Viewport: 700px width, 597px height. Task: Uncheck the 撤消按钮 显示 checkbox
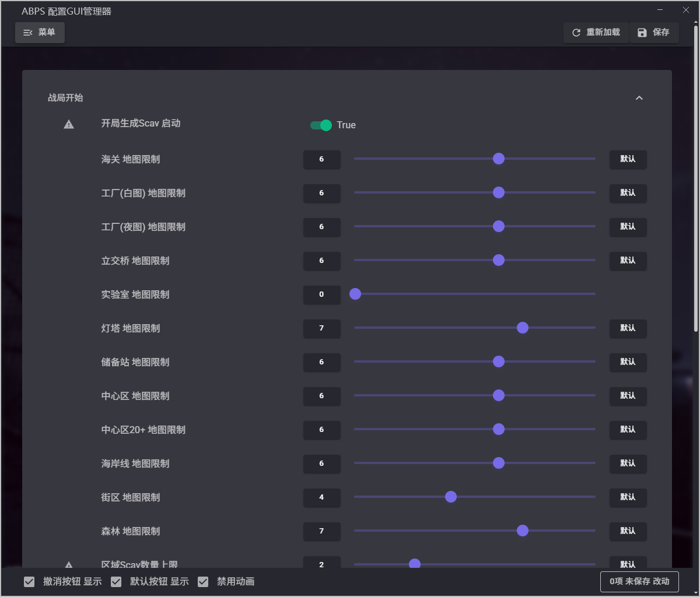click(x=29, y=582)
